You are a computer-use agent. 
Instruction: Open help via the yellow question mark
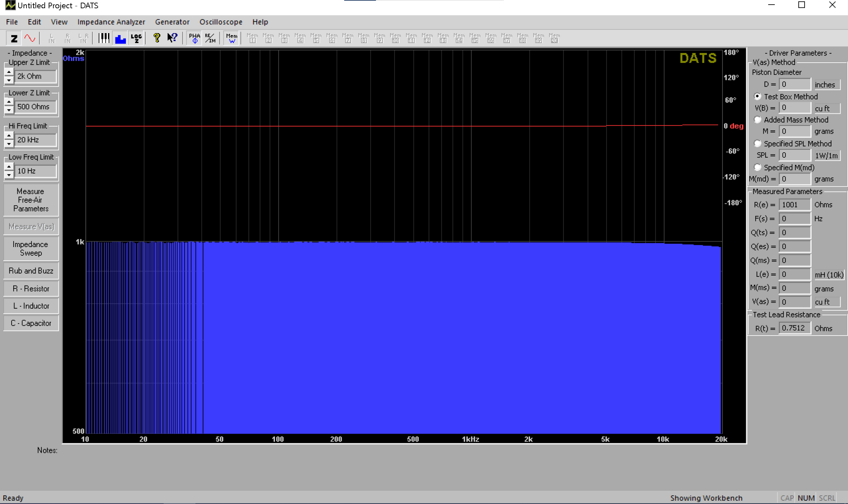pyautogui.click(x=157, y=38)
